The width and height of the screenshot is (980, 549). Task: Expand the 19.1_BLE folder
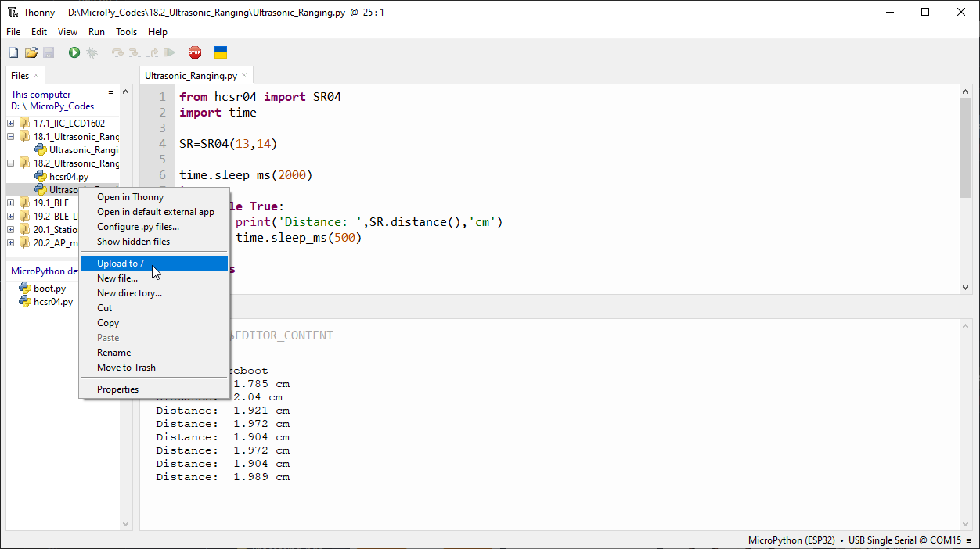tap(11, 203)
